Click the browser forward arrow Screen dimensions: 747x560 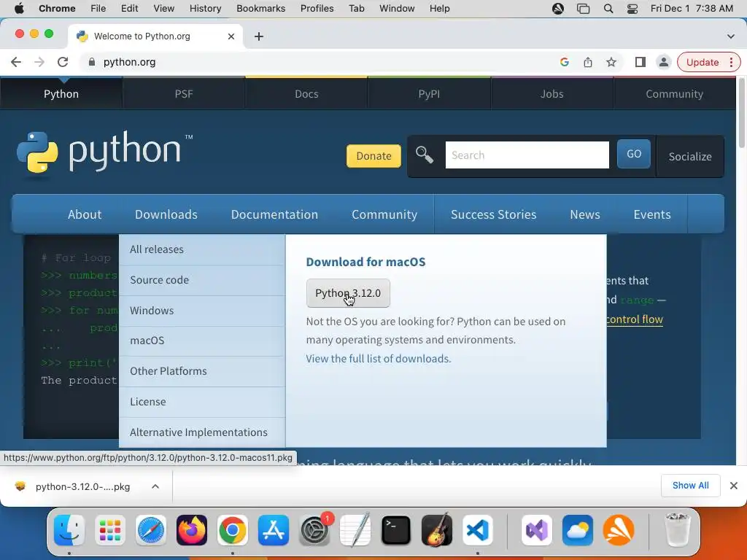pyautogui.click(x=39, y=62)
